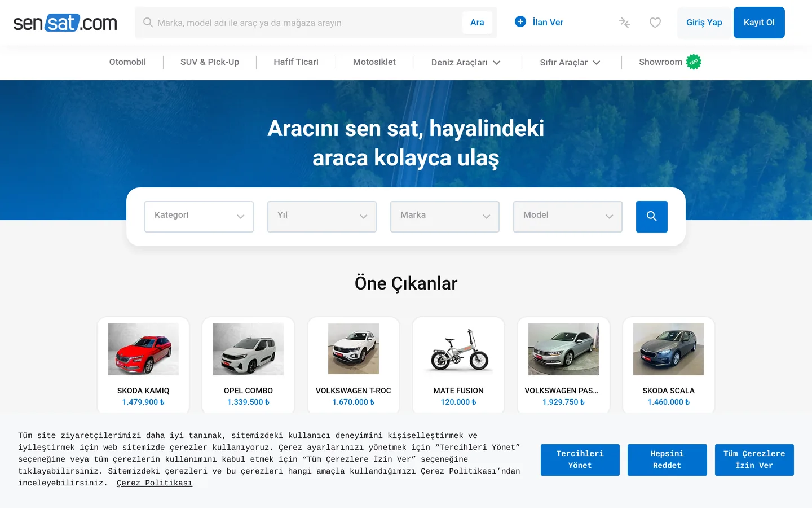Click the VOLKSWAGEN T-ROC title
812x508 pixels.
tap(354, 391)
